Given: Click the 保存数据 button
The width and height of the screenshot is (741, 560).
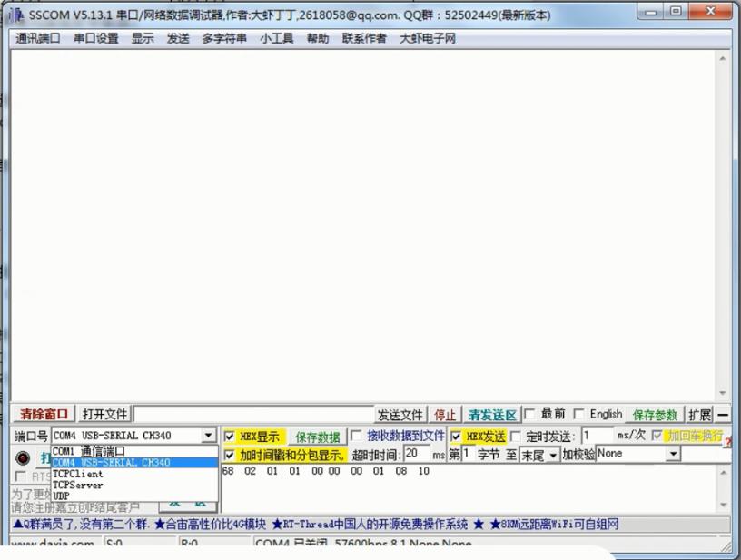Looking at the screenshot, I should point(318,437).
